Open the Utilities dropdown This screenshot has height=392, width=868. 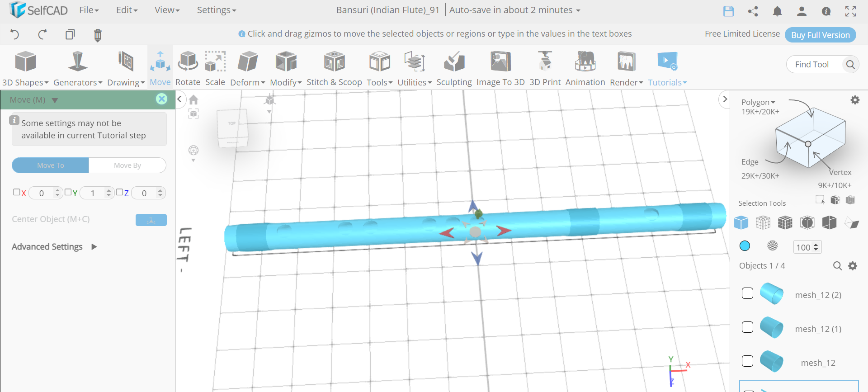pyautogui.click(x=415, y=68)
